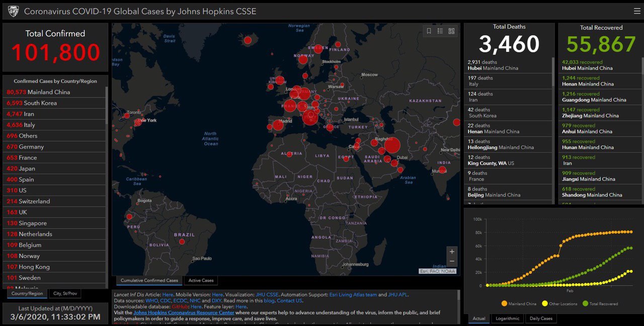This screenshot has height=326, width=644.
Task: Select 670 Germany row
Action: point(54,147)
